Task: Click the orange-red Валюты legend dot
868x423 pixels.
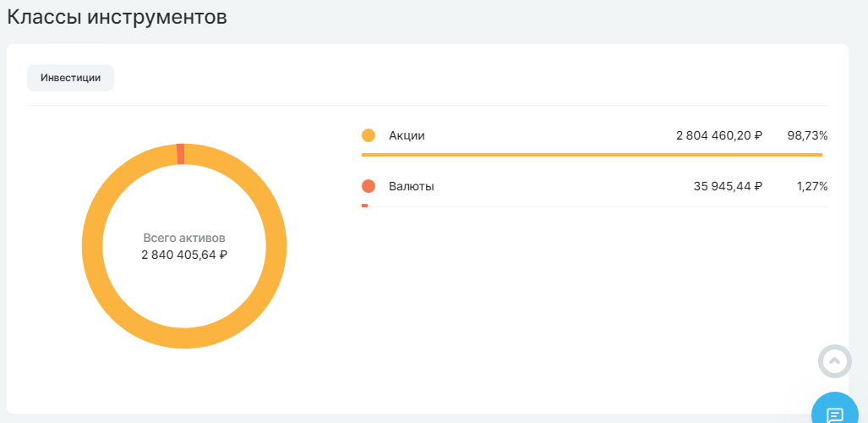Action: [x=368, y=186]
